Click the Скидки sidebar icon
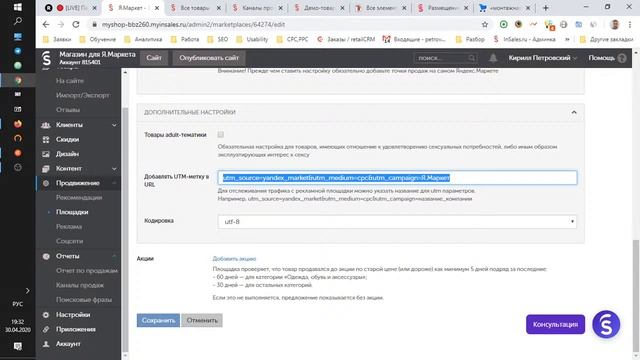Viewport: 640px width, 360px height. click(46, 140)
